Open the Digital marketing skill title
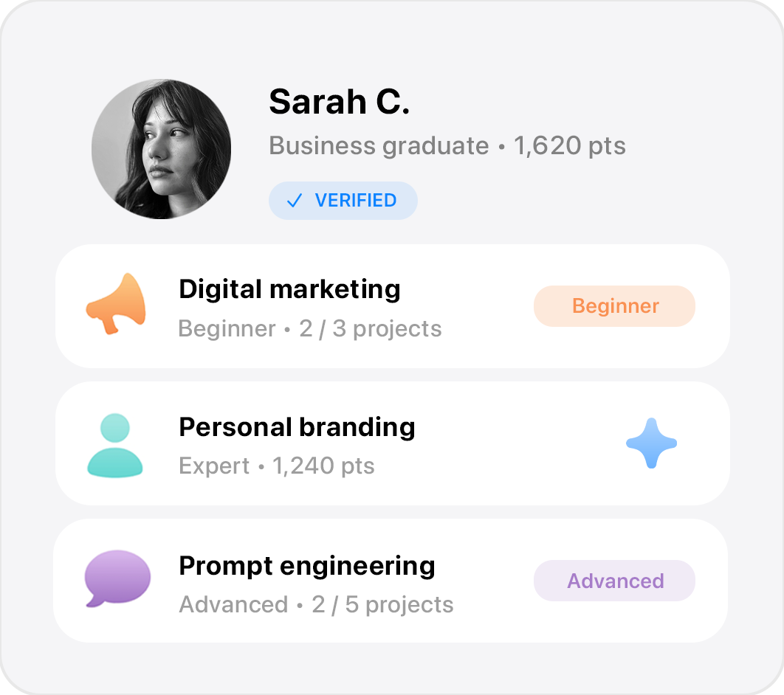Viewport: 784px width, 695px height. click(x=290, y=289)
